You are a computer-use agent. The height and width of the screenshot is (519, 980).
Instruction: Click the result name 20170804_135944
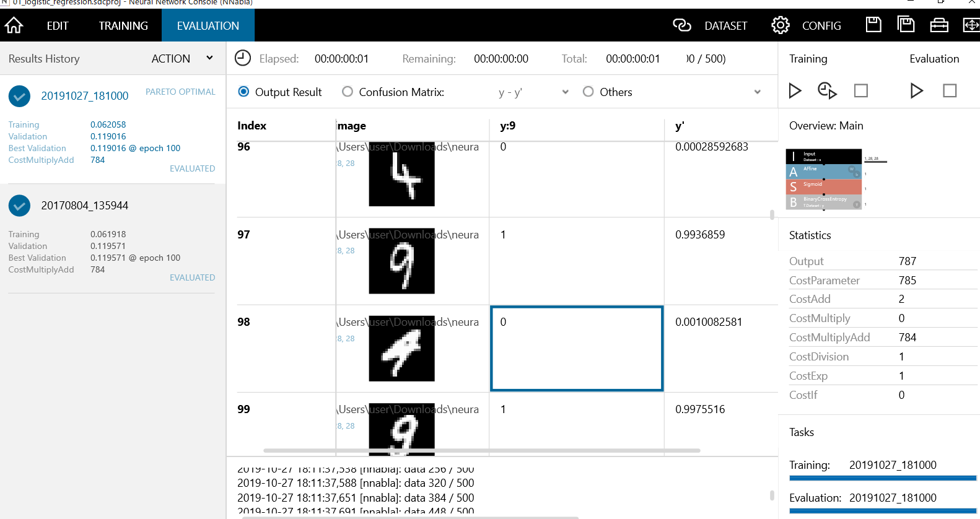85,206
